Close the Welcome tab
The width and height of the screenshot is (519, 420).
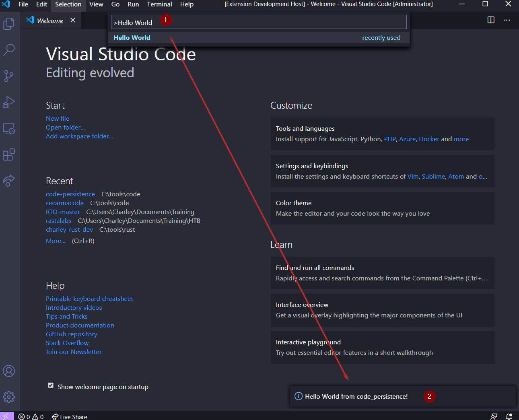pyautogui.click(x=73, y=20)
